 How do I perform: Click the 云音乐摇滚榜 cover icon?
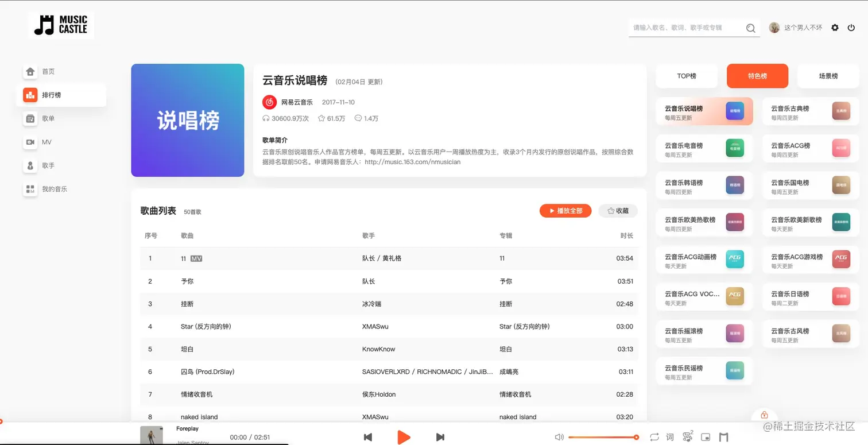pyautogui.click(x=735, y=334)
